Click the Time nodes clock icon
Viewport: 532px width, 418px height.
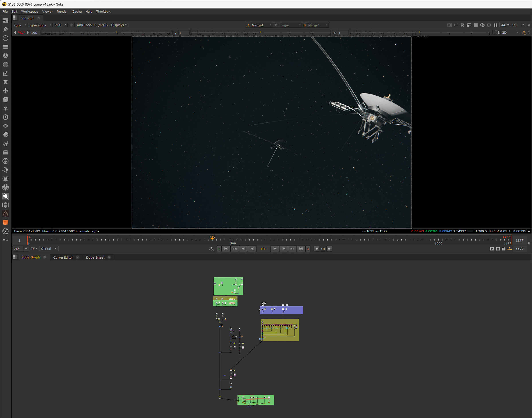click(5, 38)
